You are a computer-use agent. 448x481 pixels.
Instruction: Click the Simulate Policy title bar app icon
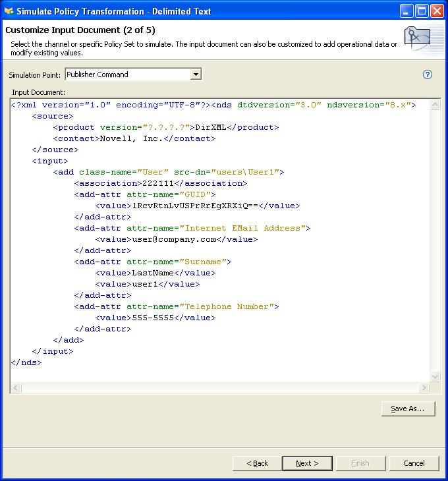(9, 11)
